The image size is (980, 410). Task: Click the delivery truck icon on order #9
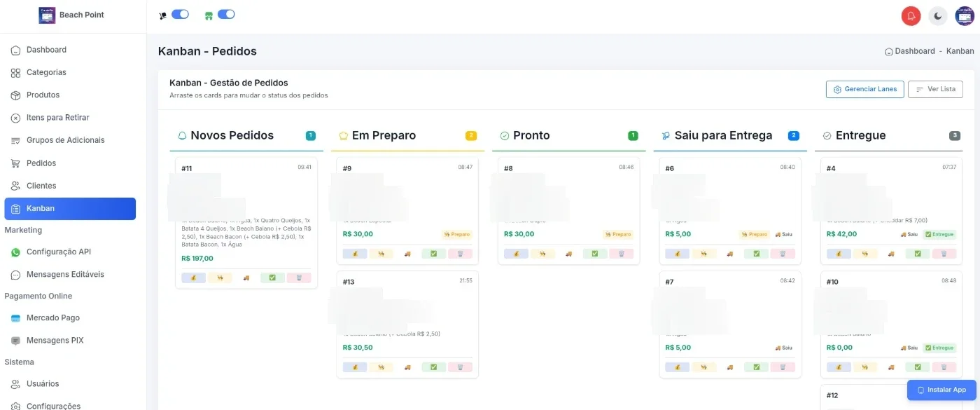coord(407,254)
